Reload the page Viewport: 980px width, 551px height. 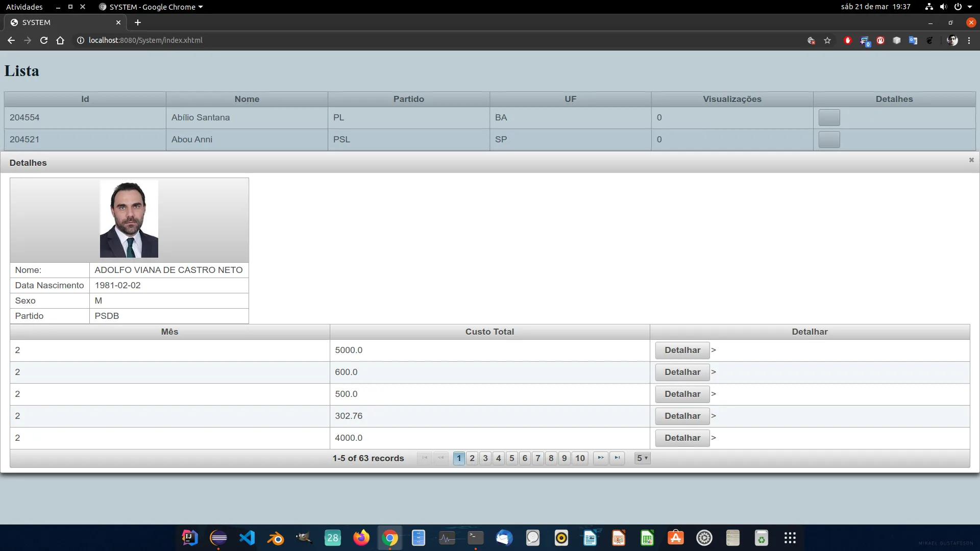pyautogui.click(x=44, y=40)
